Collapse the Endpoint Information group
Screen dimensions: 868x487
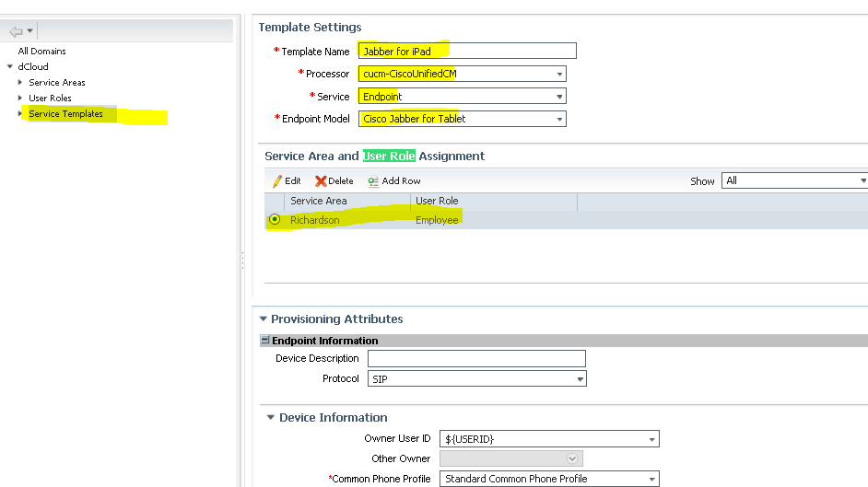(264, 340)
